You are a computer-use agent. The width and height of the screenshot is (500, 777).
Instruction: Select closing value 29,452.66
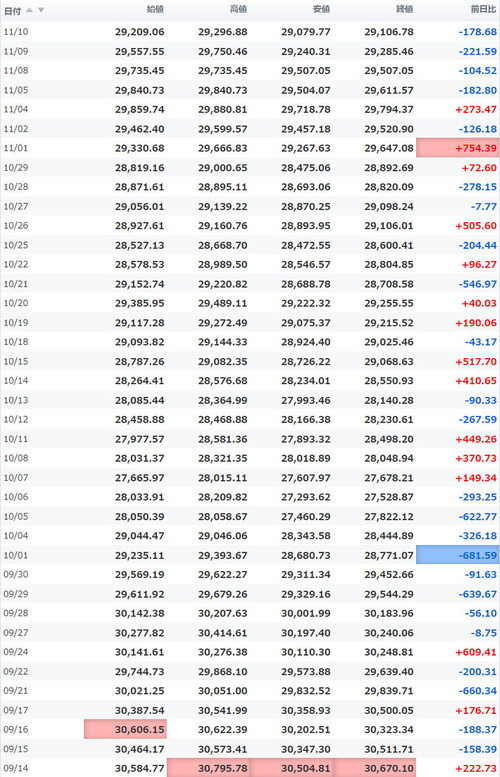click(389, 574)
